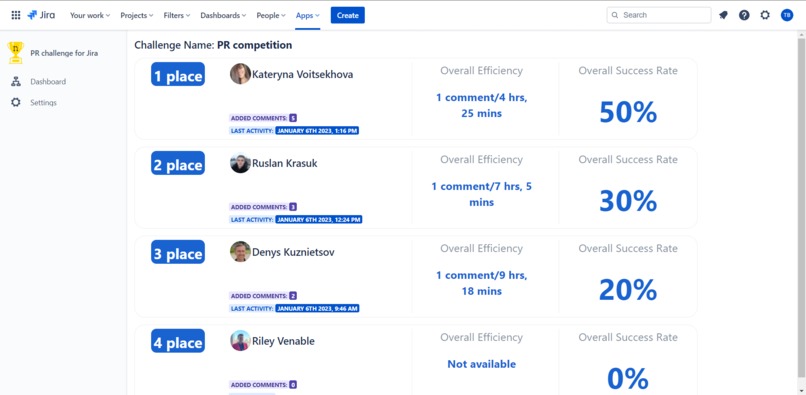
Task: Click the PR challenge trophy icon
Action: (16, 53)
